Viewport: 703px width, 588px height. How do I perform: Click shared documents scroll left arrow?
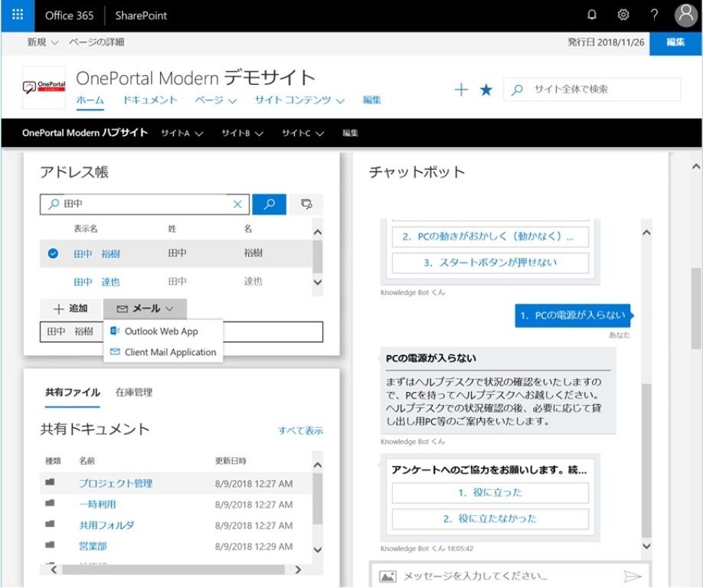pyautogui.click(x=54, y=570)
